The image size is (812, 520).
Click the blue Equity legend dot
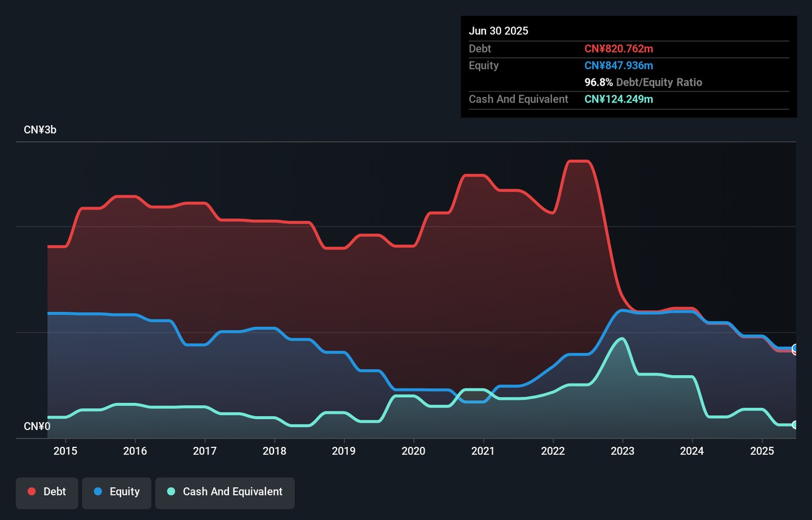tap(98, 492)
